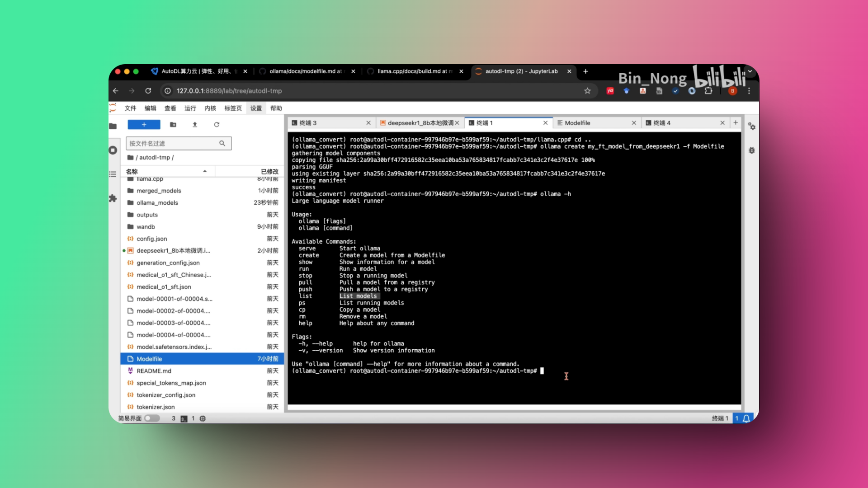Open the merged_models folder
The height and width of the screenshot is (488, 868).
(159, 191)
